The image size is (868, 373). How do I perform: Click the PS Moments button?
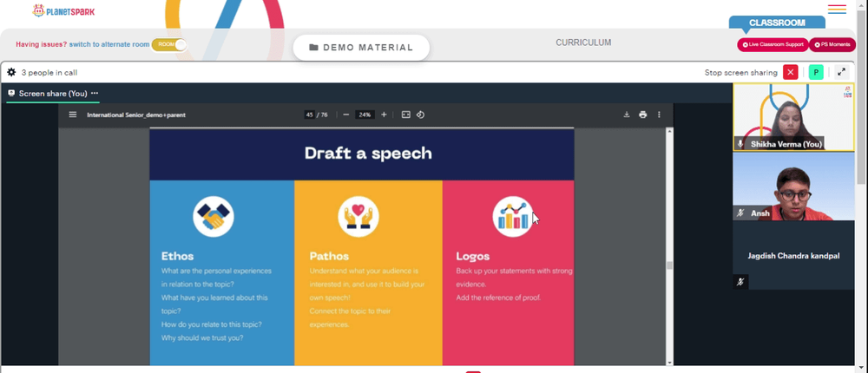click(832, 45)
